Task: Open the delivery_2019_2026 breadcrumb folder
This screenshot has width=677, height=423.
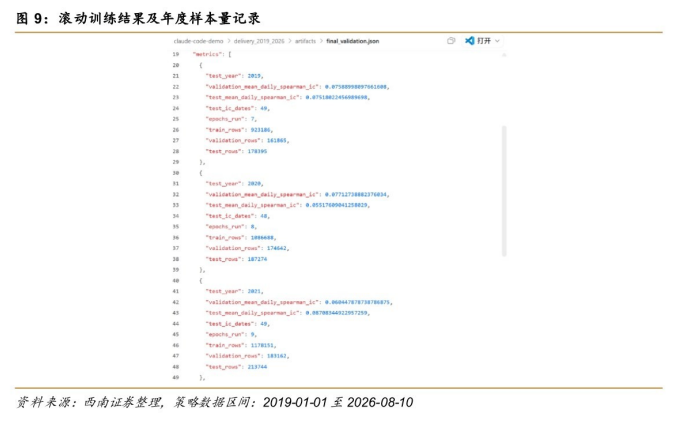Action: point(259,41)
